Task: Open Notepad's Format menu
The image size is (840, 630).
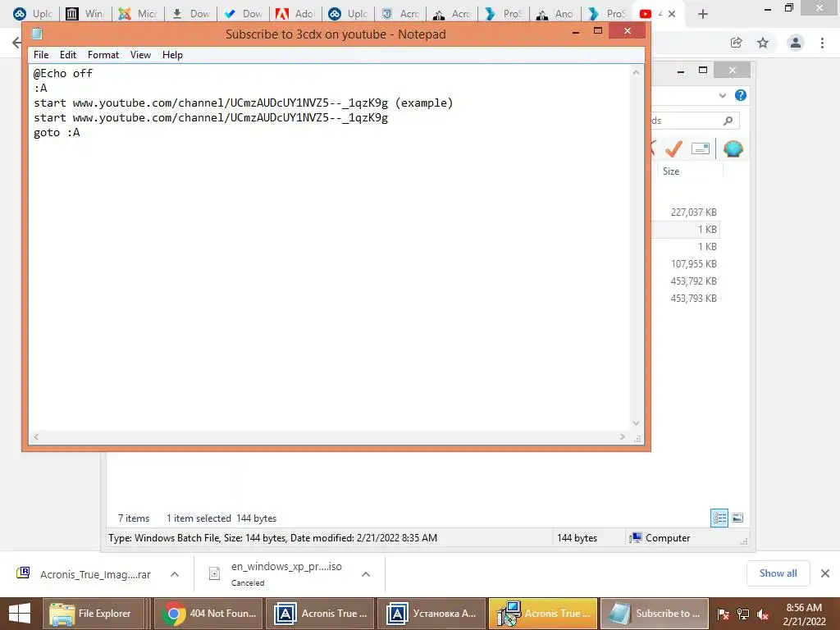Action: coord(103,55)
